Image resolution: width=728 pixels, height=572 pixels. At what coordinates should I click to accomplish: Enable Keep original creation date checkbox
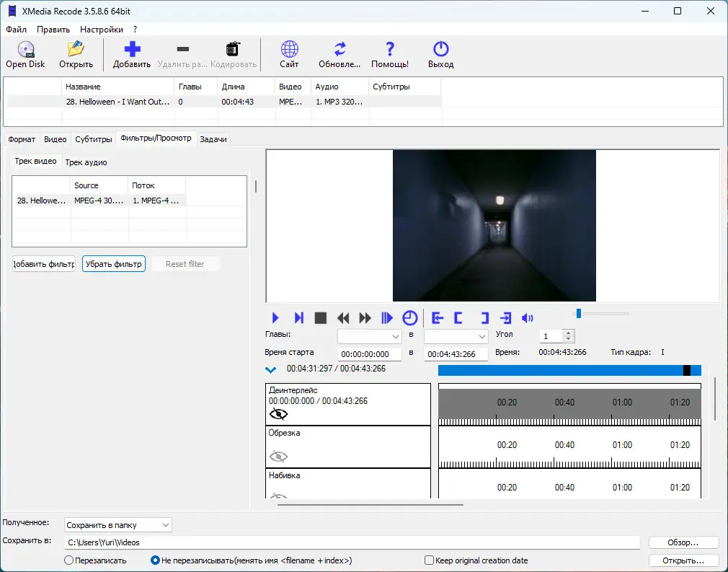430,560
